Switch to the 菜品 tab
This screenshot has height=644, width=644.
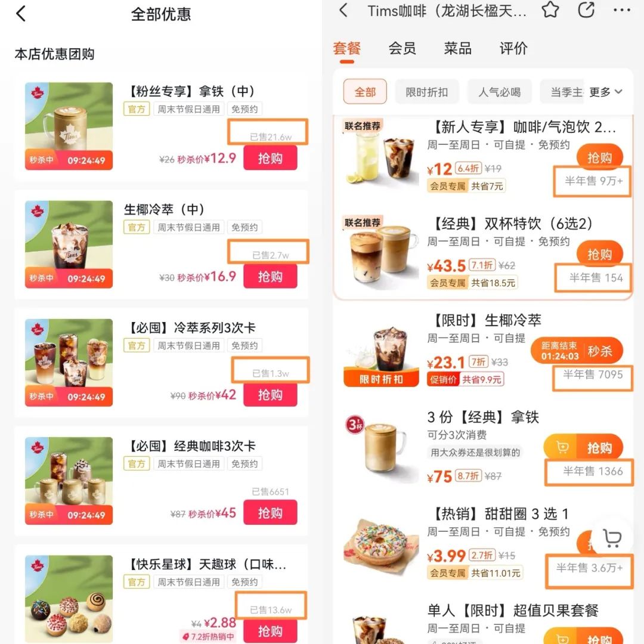pos(457,48)
